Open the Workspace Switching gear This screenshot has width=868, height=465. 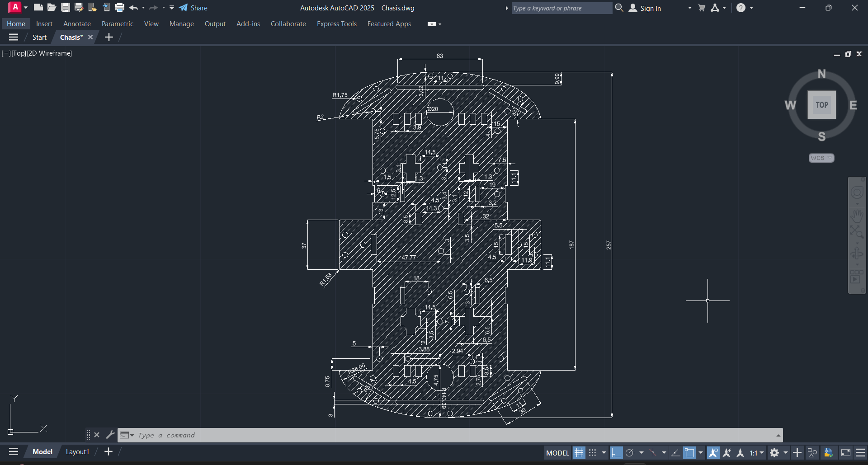coord(774,452)
